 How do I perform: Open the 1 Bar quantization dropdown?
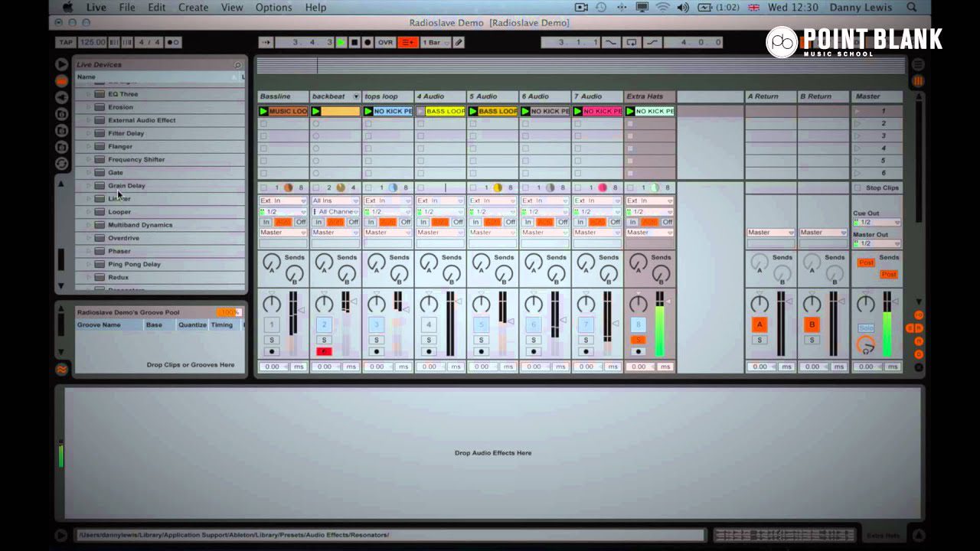pyautogui.click(x=433, y=43)
